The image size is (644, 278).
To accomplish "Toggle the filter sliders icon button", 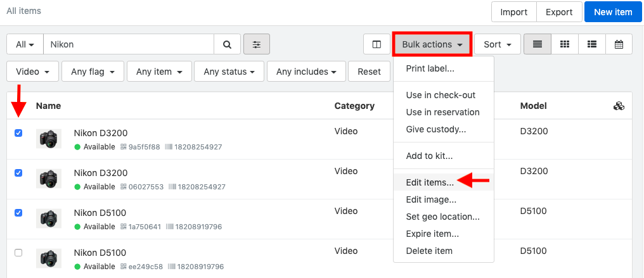I will (257, 44).
